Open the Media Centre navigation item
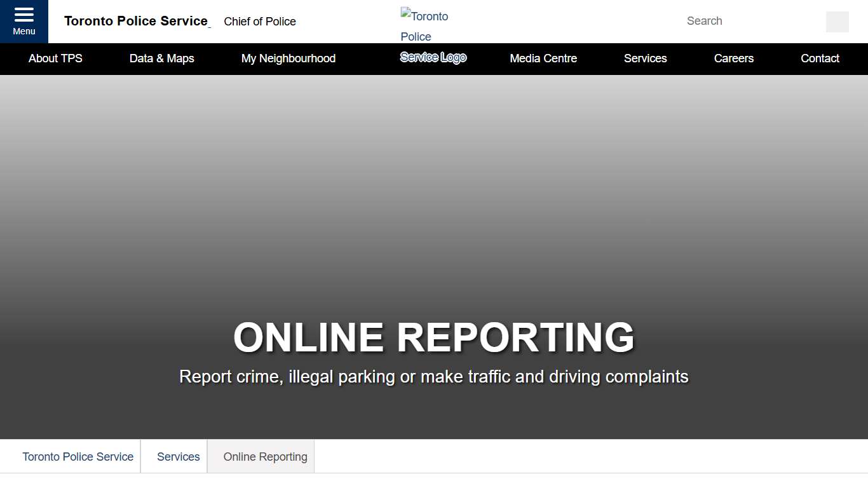Image resolution: width=868 pixels, height=488 pixels. [x=543, y=58]
